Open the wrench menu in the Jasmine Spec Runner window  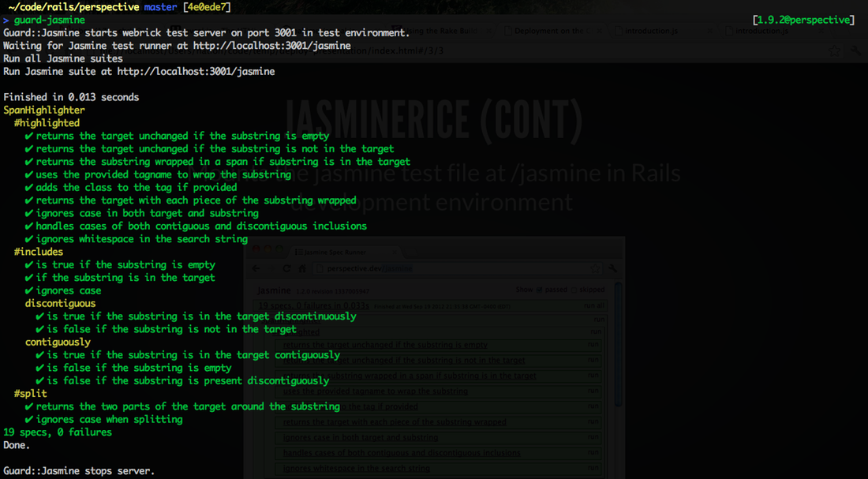click(613, 268)
